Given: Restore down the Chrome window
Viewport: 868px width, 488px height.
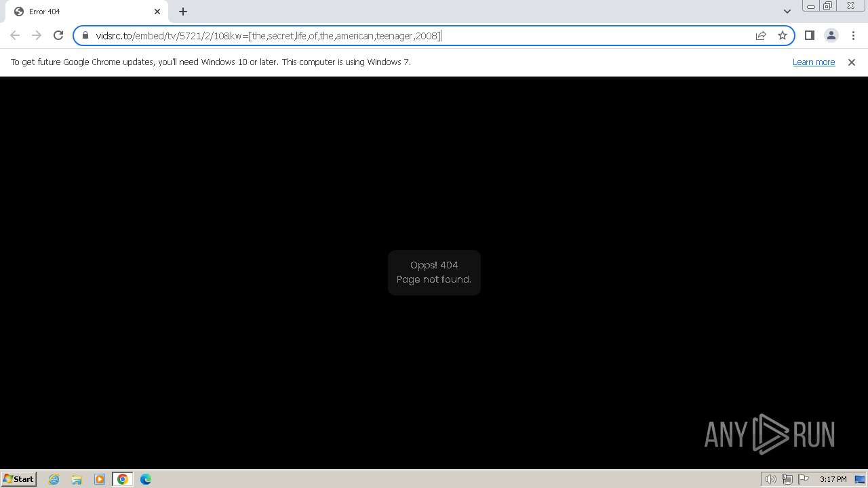Looking at the screenshot, I should click(828, 6).
